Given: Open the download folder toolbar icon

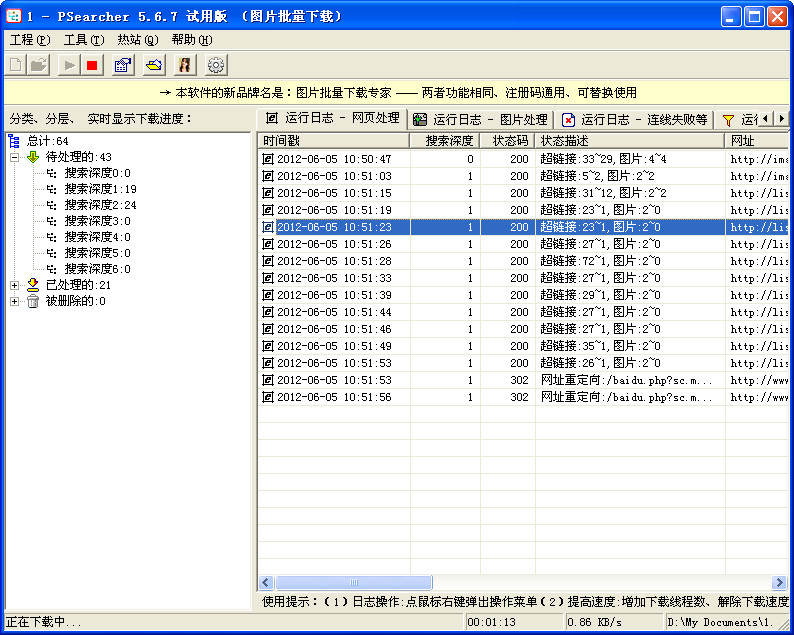Looking at the screenshot, I should [x=154, y=65].
